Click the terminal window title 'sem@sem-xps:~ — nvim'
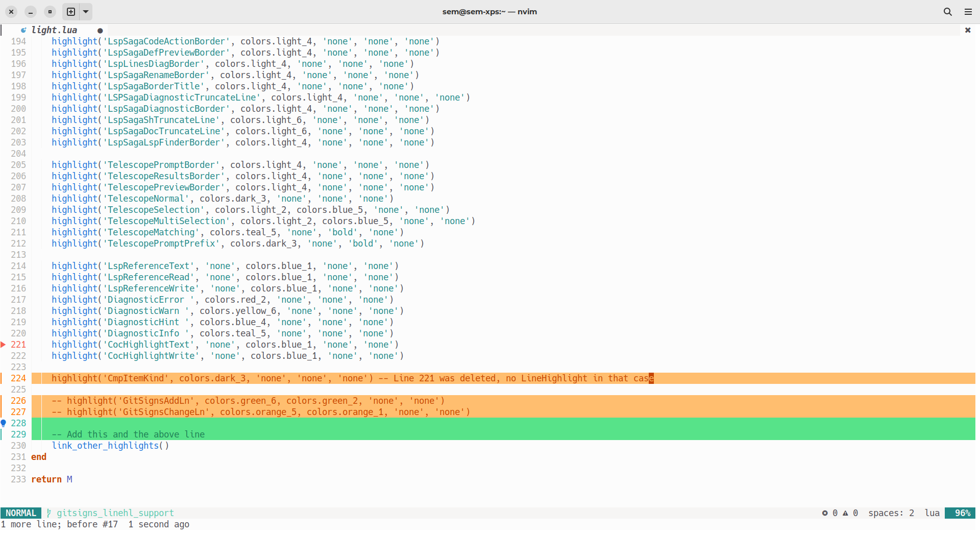The height and width of the screenshot is (535, 980). pyautogui.click(x=489, y=11)
